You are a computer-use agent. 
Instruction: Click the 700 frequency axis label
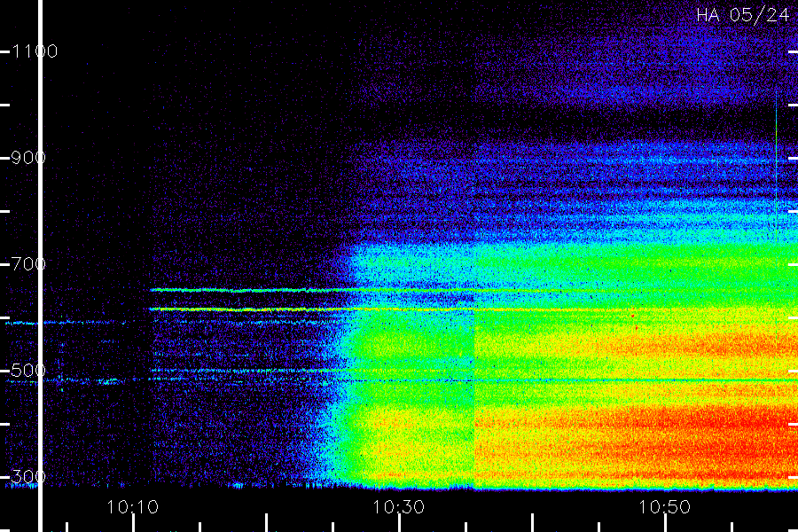[28, 263]
